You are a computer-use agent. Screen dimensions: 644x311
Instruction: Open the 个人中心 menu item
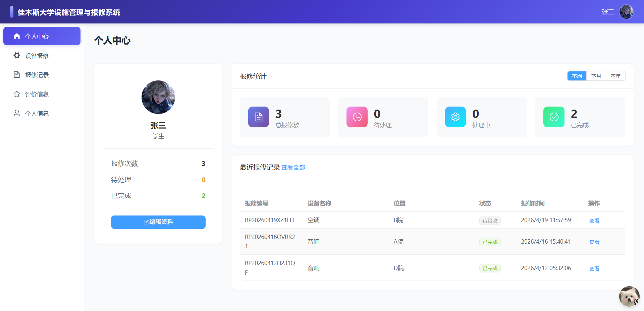click(x=42, y=36)
